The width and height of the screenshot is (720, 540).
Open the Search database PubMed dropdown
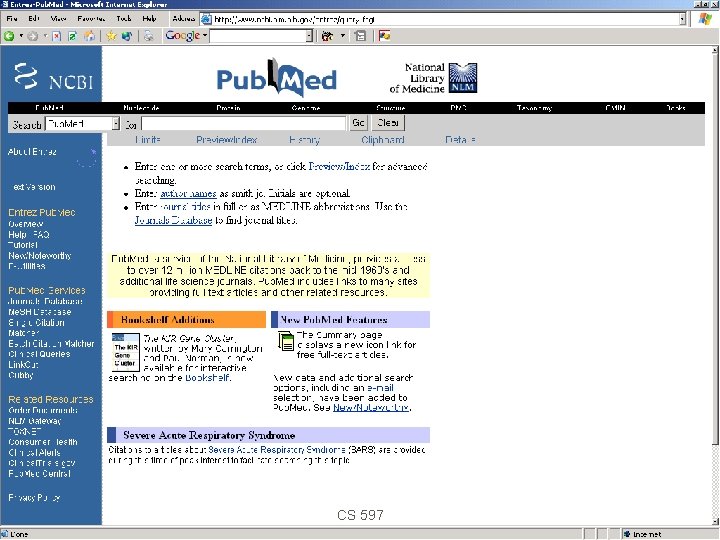[x=82, y=124]
